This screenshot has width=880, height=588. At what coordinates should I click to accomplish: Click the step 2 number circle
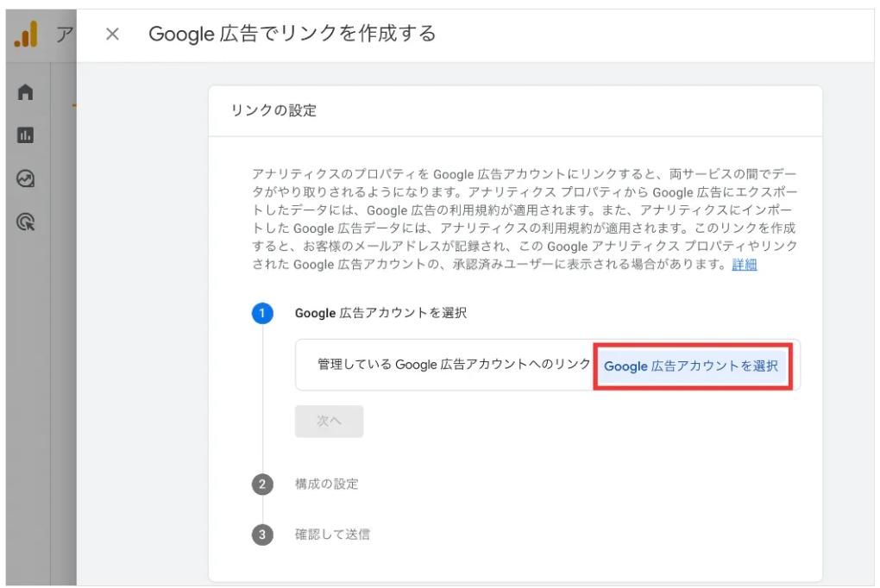(x=262, y=484)
